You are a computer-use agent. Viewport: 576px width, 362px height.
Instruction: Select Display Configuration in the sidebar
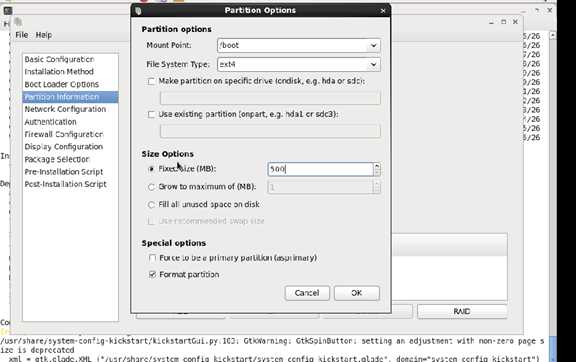[x=64, y=147]
